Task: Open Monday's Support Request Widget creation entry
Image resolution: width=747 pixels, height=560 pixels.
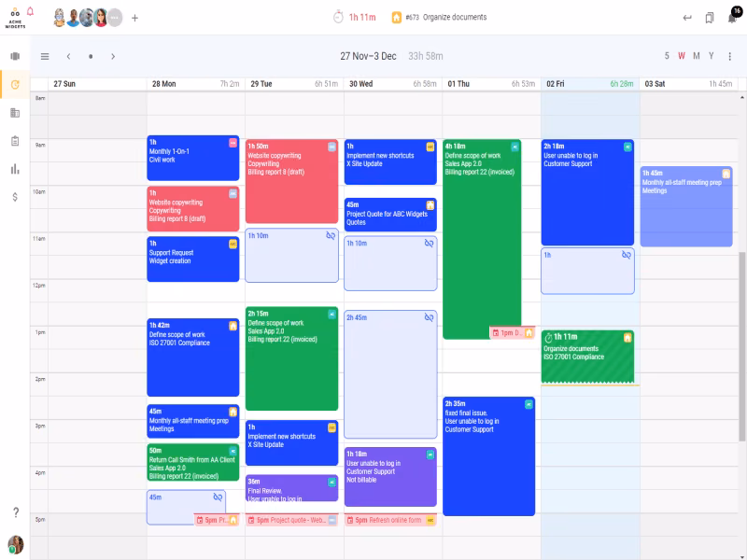Action: pos(193,259)
